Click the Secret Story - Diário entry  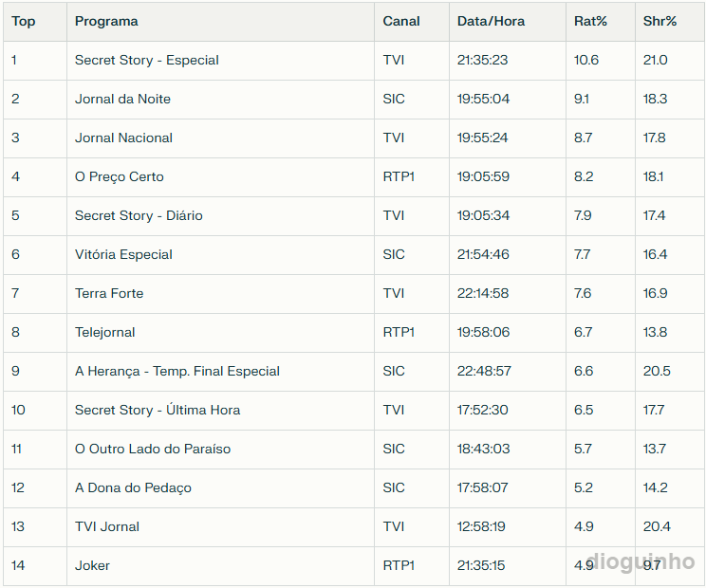pos(139,215)
